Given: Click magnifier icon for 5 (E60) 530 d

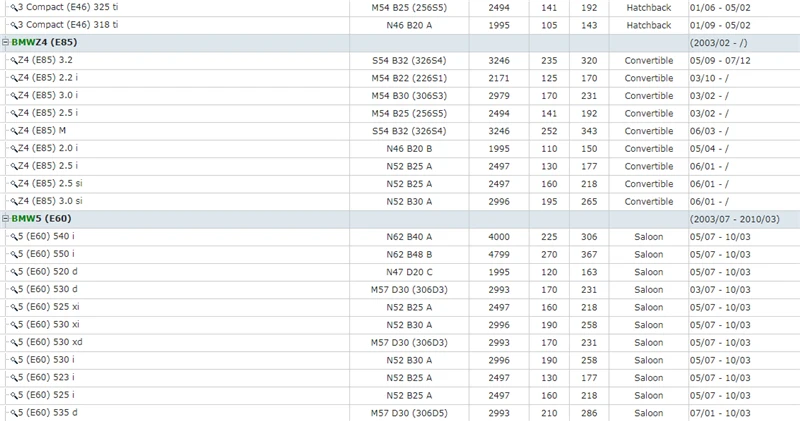Looking at the screenshot, I should 14,290.
